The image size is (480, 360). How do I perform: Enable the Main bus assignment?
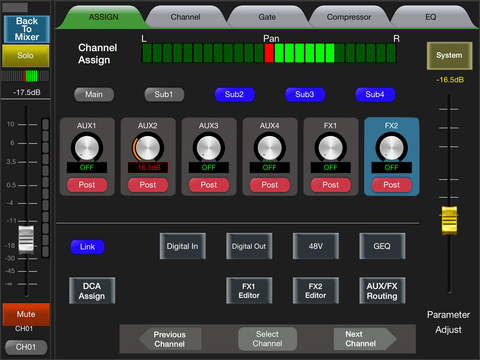point(94,95)
